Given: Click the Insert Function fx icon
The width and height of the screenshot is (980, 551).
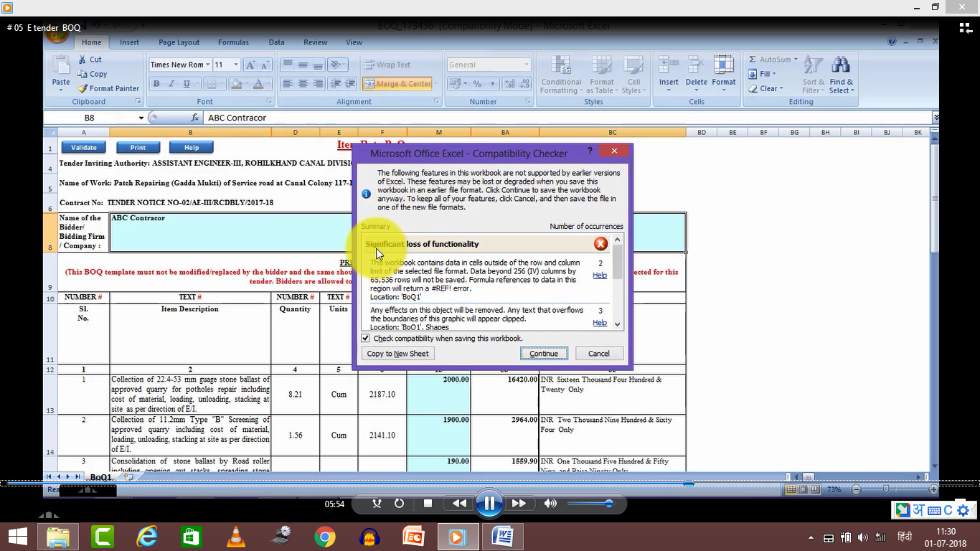Looking at the screenshot, I should click(195, 118).
